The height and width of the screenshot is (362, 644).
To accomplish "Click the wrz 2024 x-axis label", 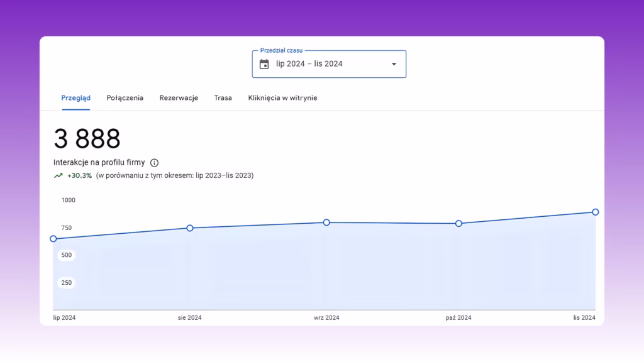I will tap(326, 317).
